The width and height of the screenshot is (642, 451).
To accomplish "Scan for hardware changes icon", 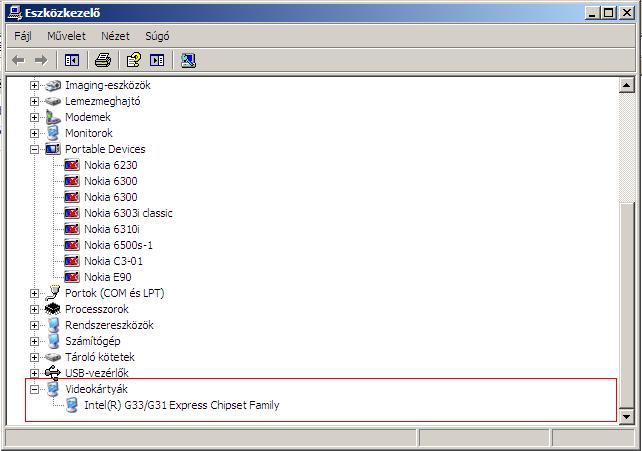I will tap(188, 61).
